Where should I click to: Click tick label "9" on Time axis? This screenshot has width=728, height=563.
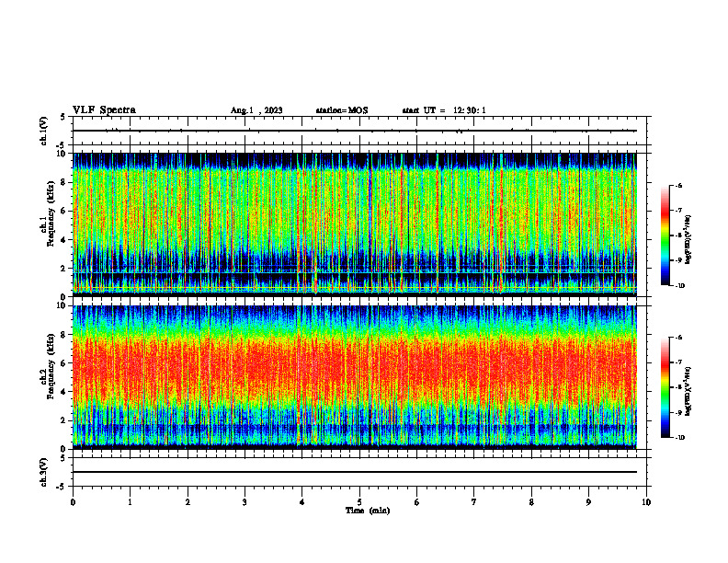point(588,502)
